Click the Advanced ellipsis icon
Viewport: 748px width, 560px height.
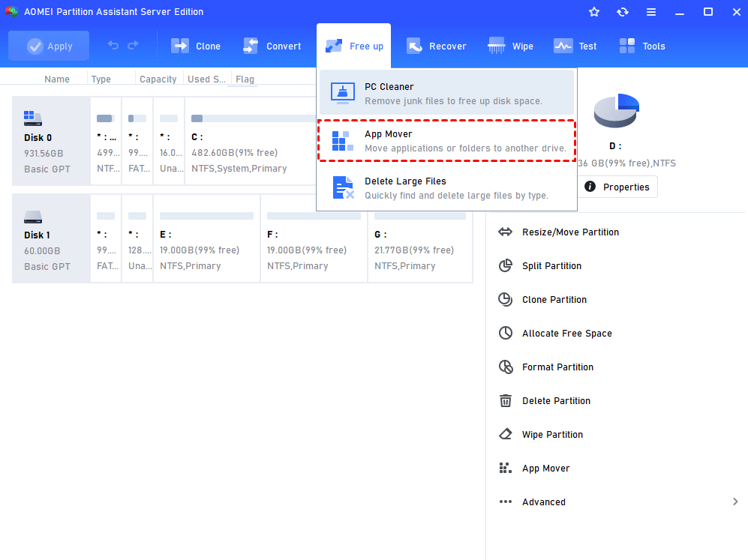(505, 502)
